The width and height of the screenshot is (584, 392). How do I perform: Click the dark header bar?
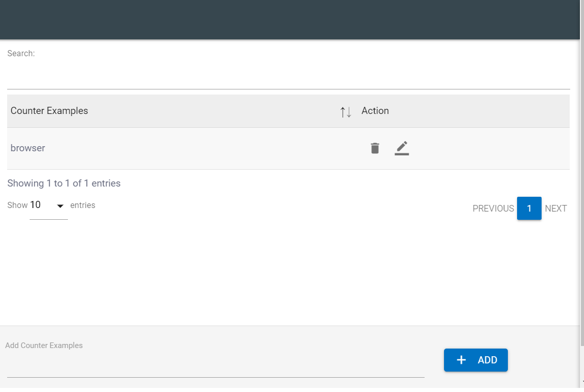290,19
